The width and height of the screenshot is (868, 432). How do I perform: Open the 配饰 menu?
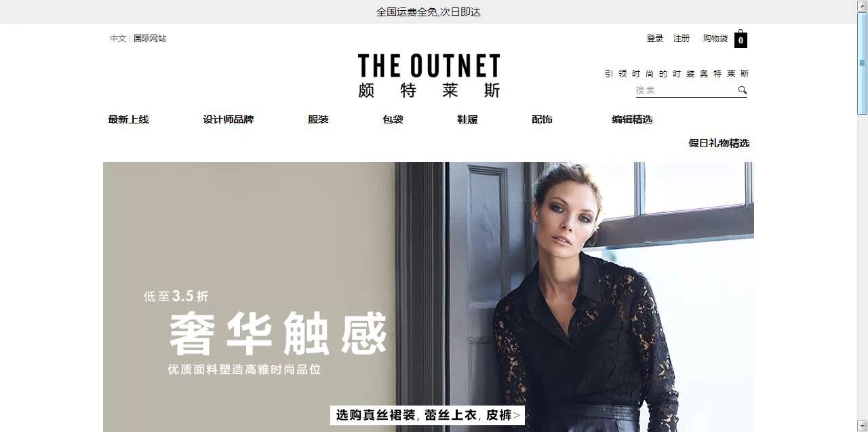[x=542, y=119]
